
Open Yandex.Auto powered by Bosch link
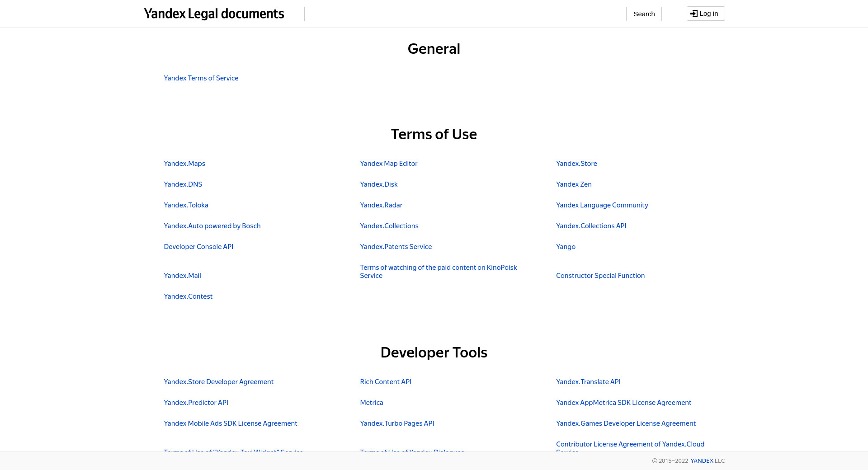tap(212, 226)
